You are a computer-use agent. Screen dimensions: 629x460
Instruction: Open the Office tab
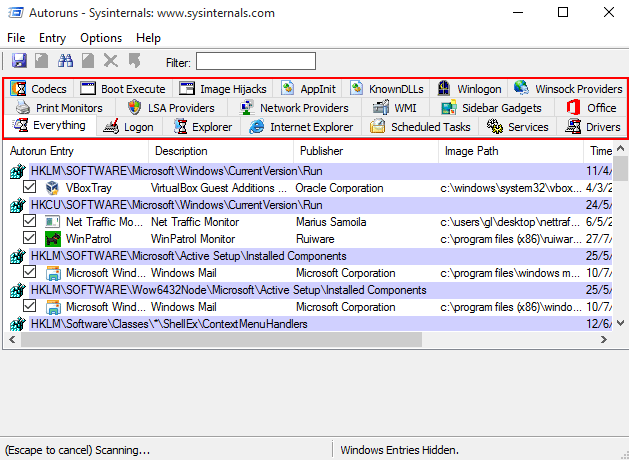pyautogui.click(x=591, y=108)
